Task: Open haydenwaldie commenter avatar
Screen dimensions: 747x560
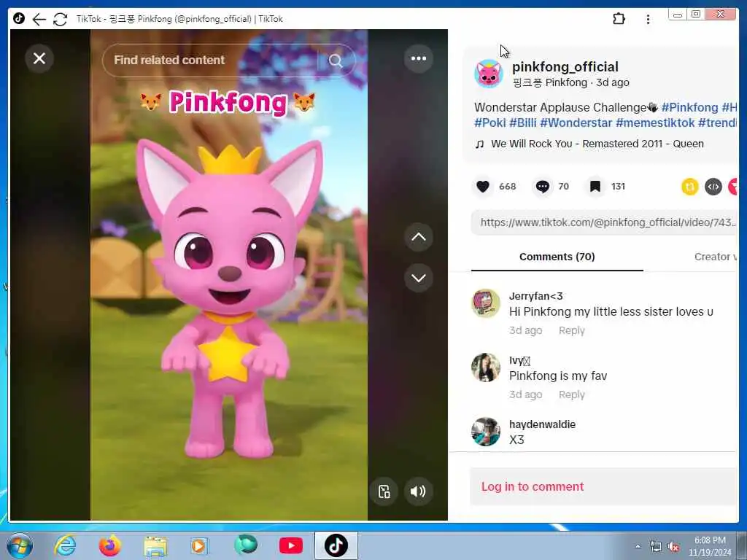Action: 485,432
